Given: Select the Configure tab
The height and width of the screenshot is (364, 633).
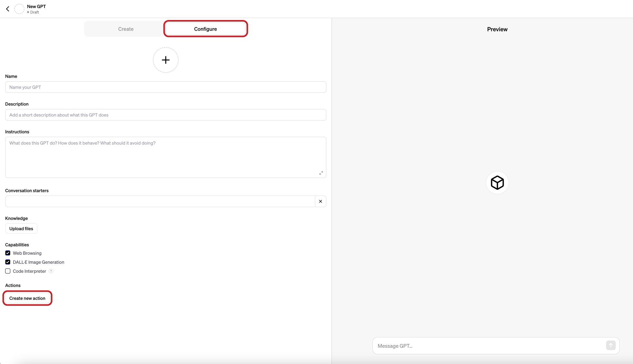Looking at the screenshot, I should pyautogui.click(x=205, y=29).
